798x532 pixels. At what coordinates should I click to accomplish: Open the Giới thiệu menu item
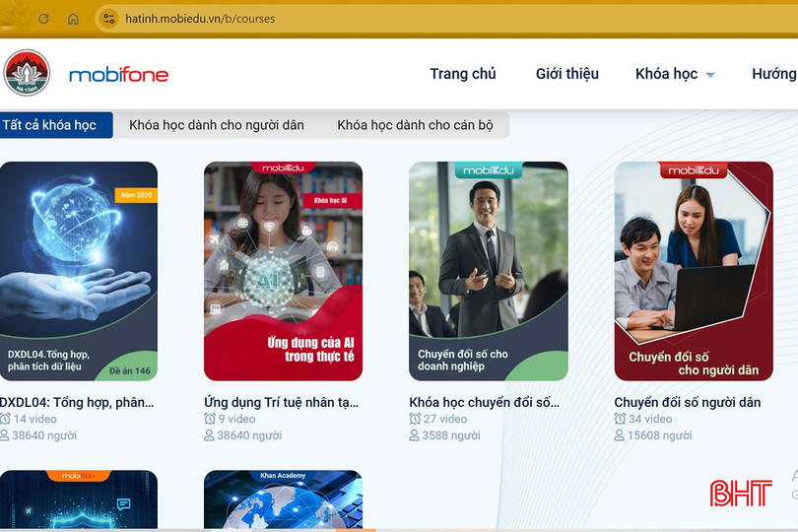coord(566,74)
